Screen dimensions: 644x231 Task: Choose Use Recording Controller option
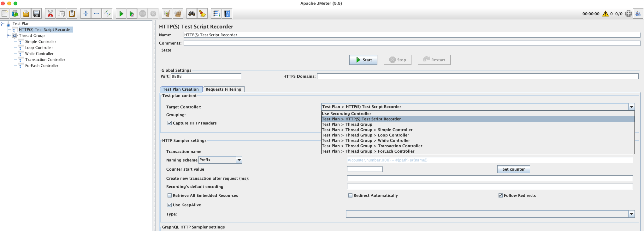click(478, 114)
